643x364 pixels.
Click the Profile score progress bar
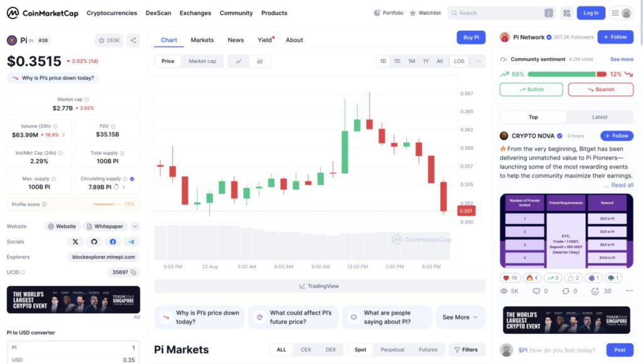coord(107,205)
